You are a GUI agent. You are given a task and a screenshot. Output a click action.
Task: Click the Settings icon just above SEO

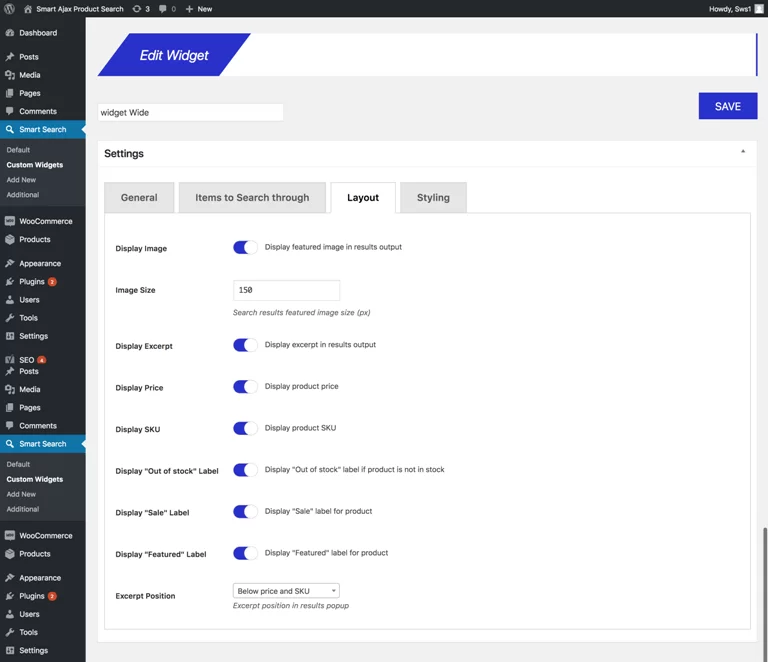(10, 336)
